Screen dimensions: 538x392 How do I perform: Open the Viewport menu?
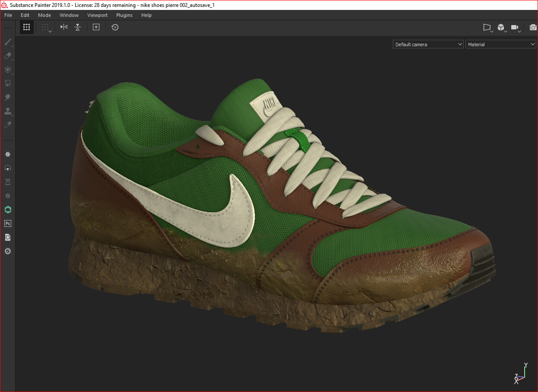97,15
